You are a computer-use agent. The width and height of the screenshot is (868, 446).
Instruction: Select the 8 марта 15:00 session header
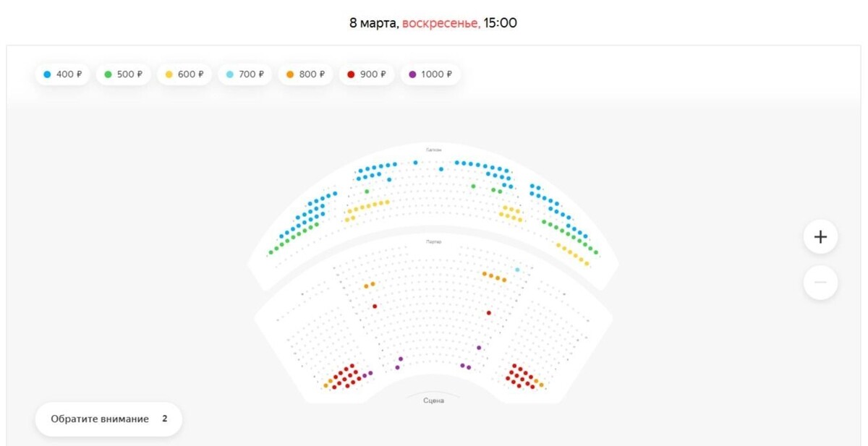[x=435, y=22]
